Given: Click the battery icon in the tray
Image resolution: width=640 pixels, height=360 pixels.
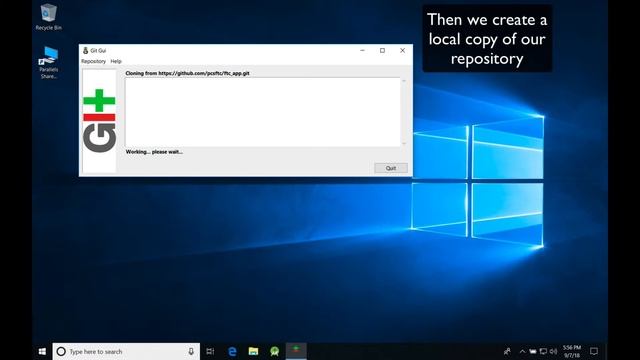Looking at the screenshot, I should 533,351.
